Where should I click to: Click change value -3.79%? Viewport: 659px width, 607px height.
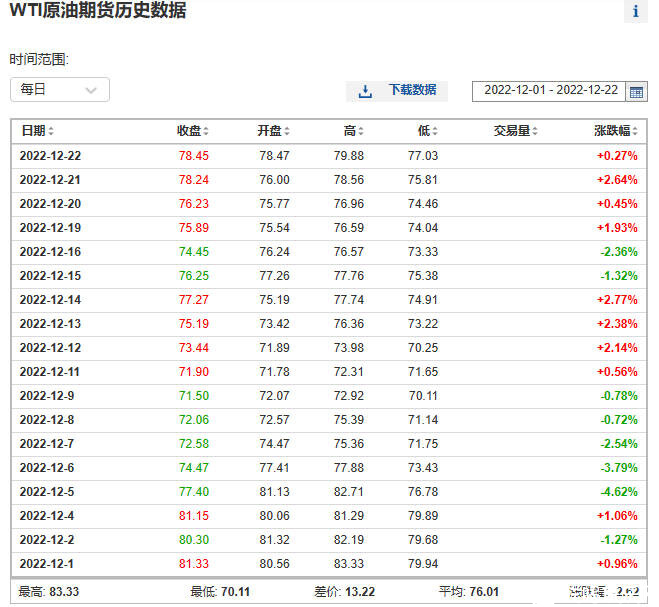[619, 467]
